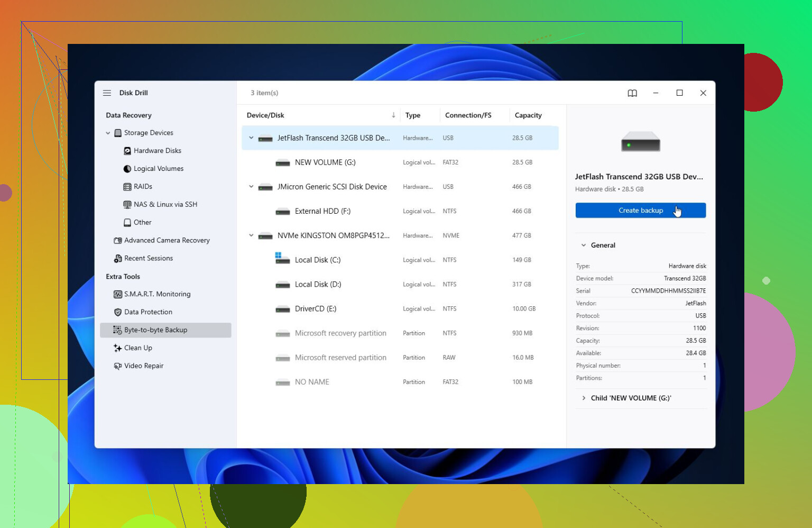Collapse the General section
This screenshot has height=528, width=812.
tap(584, 245)
